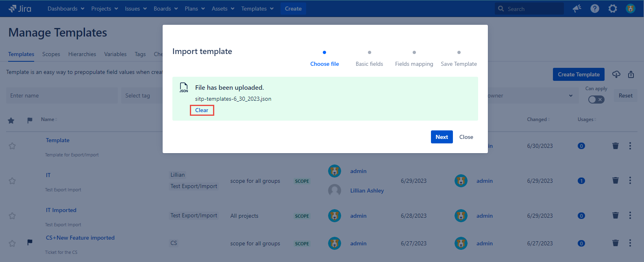644x262 pixels.
Task: Clear the uploaded JSON file
Action: tap(202, 110)
